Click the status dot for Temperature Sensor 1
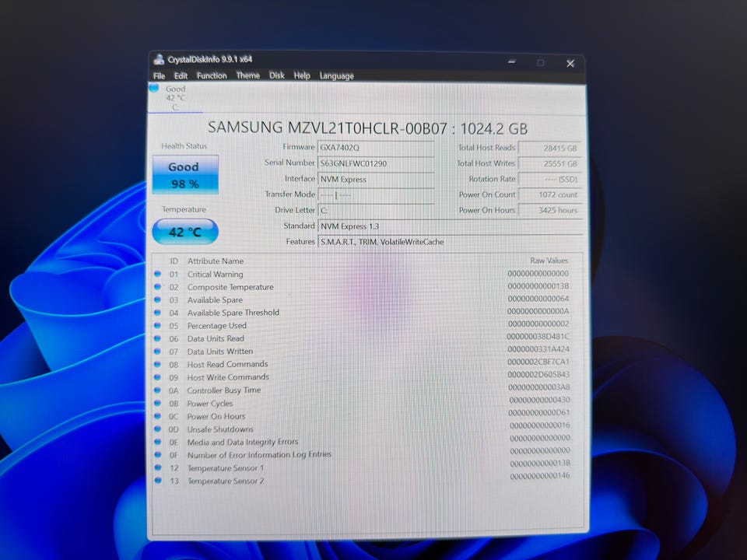The height and width of the screenshot is (560, 747). click(158, 467)
